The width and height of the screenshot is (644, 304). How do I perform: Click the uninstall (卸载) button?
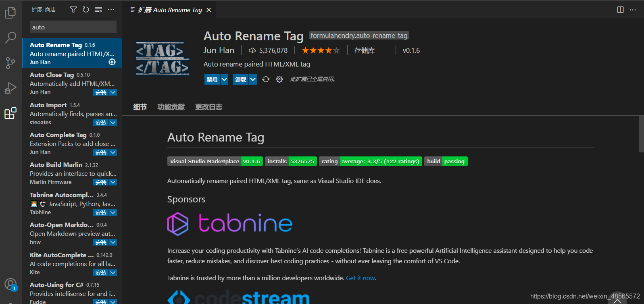point(241,79)
